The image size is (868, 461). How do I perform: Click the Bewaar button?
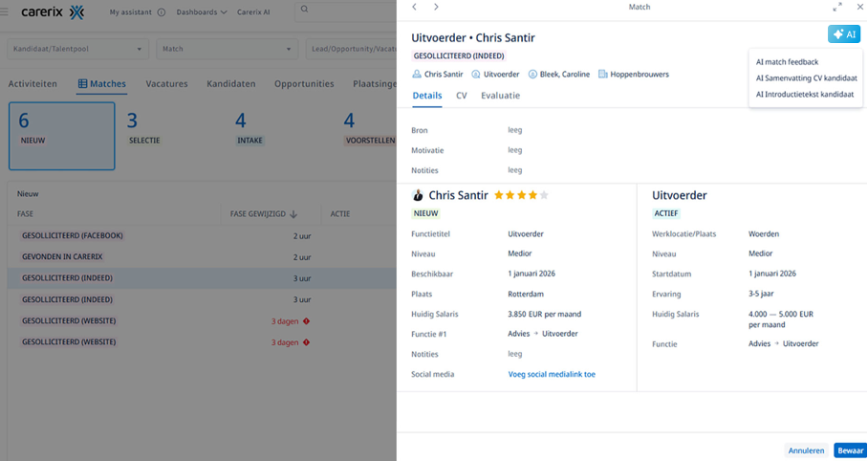coord(848,450)
